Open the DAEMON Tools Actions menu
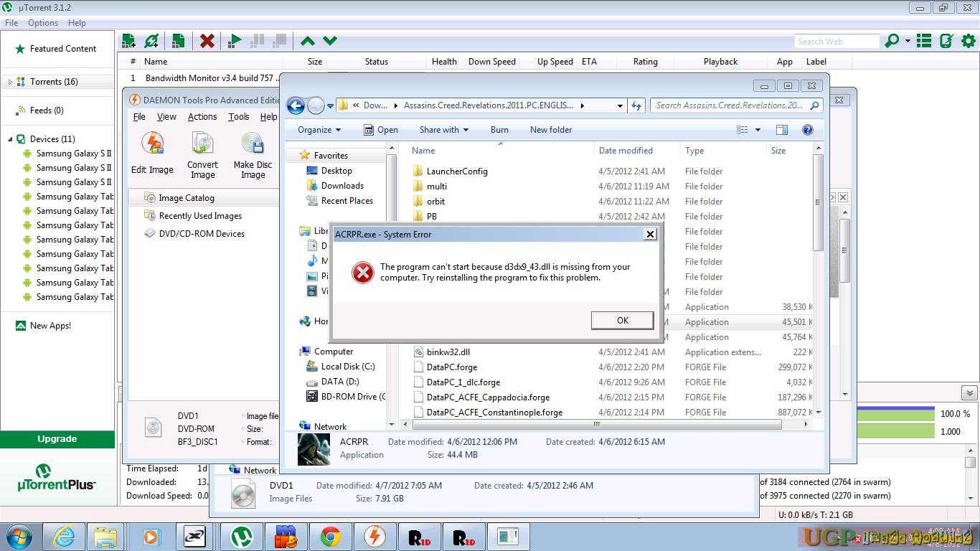 (202, 117)
